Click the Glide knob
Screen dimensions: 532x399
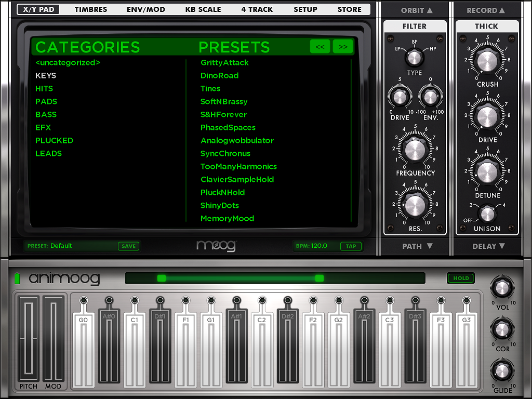click(502, 370)
